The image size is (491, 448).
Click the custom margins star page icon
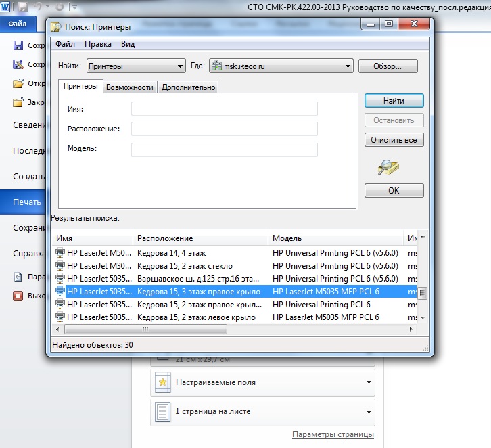(x=163, y=382)
